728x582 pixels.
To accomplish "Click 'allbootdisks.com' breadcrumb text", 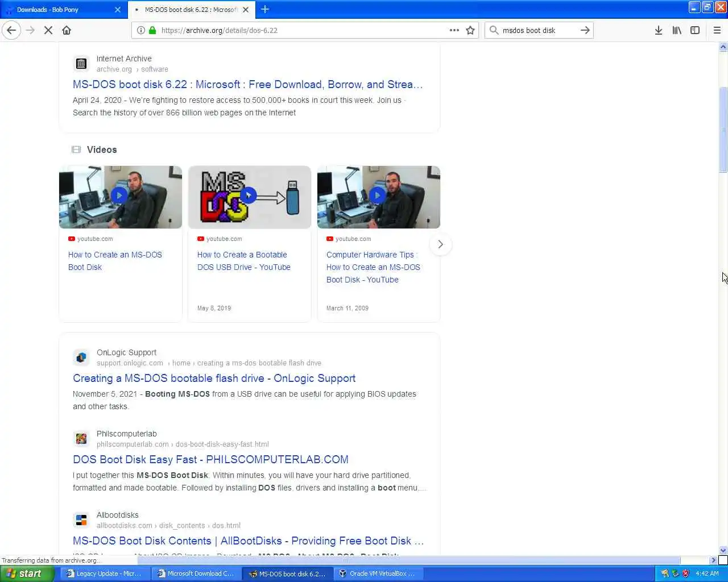I will [x=125, y=526].
